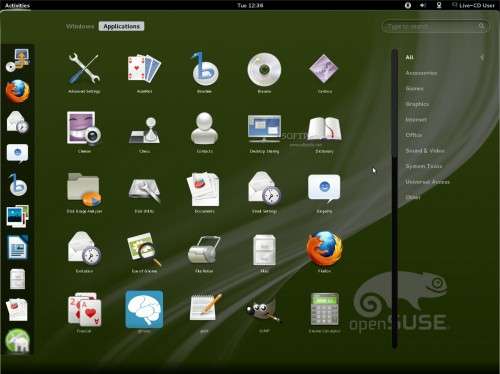Launch the Dictionary open book icon
Image resolution: width=500 pixels, height=374 pixels.
[324, 129]
